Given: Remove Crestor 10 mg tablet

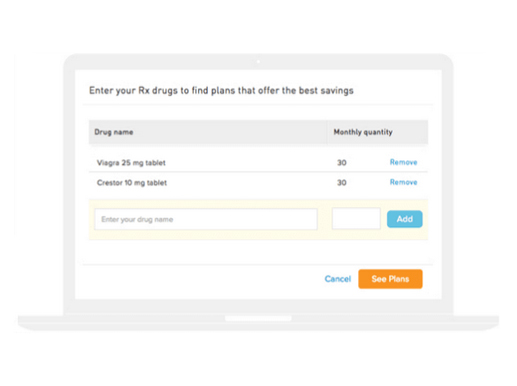Looking at the screenshot, I should click(x=403, y=182).
